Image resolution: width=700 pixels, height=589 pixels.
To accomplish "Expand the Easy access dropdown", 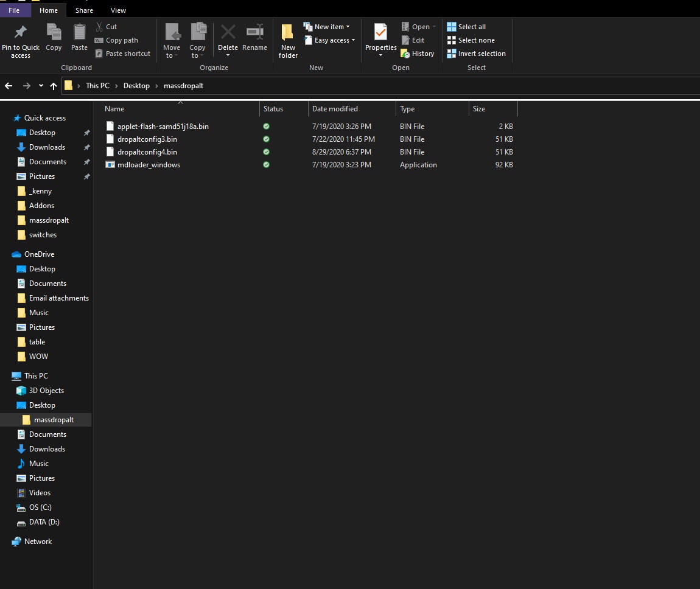I will (329, 40).
